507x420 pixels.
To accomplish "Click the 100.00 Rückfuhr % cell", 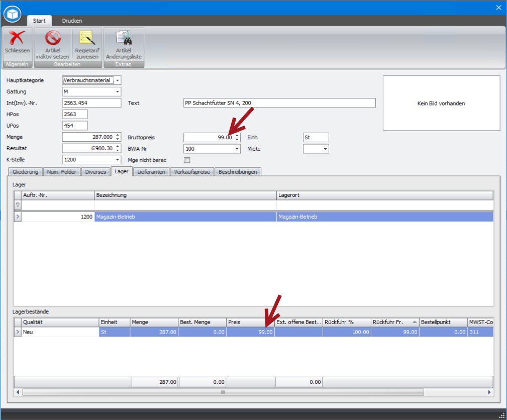I will pos(347,332).
